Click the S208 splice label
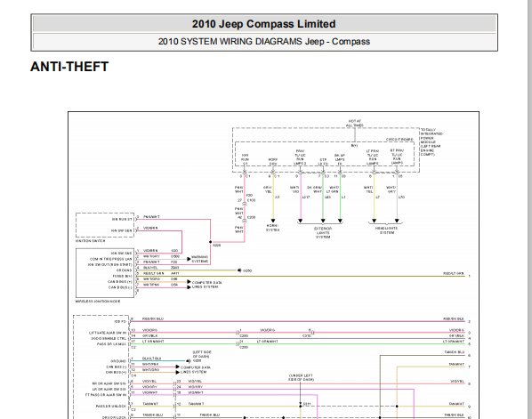The width and height of the screenshot is (532, 419). 216,245
